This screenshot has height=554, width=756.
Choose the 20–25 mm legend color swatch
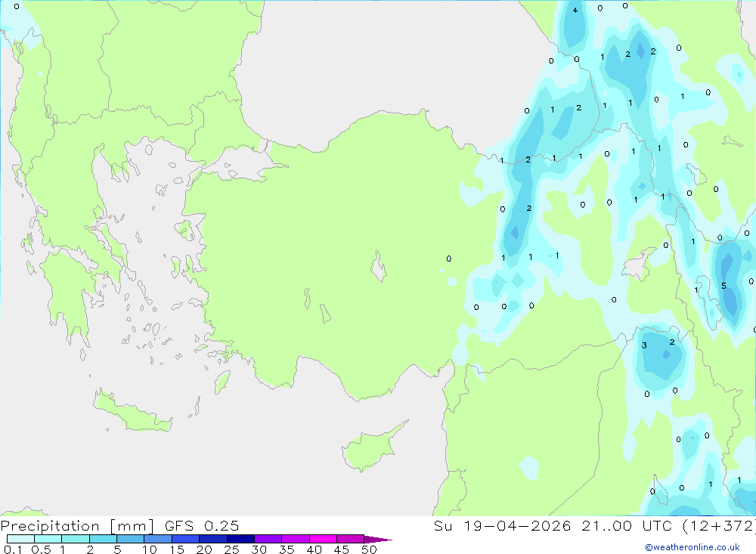tap(213, 539)
